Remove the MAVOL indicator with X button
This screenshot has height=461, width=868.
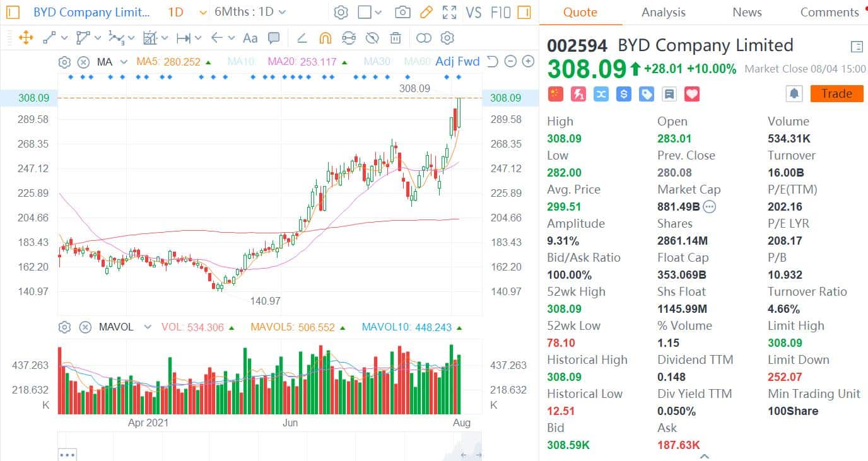(x=85, y=327)
